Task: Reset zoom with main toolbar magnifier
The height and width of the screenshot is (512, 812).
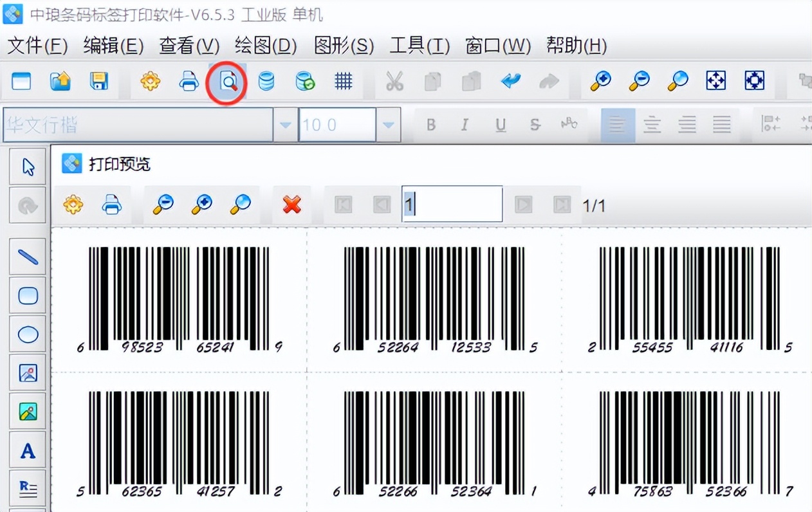Action: coord(678,81)
